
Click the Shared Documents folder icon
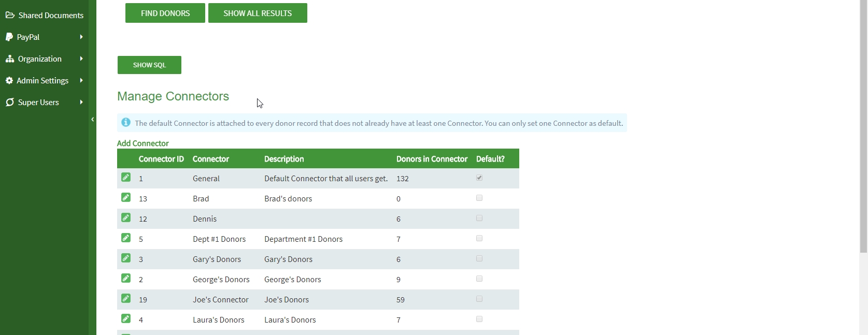point(10,15)
